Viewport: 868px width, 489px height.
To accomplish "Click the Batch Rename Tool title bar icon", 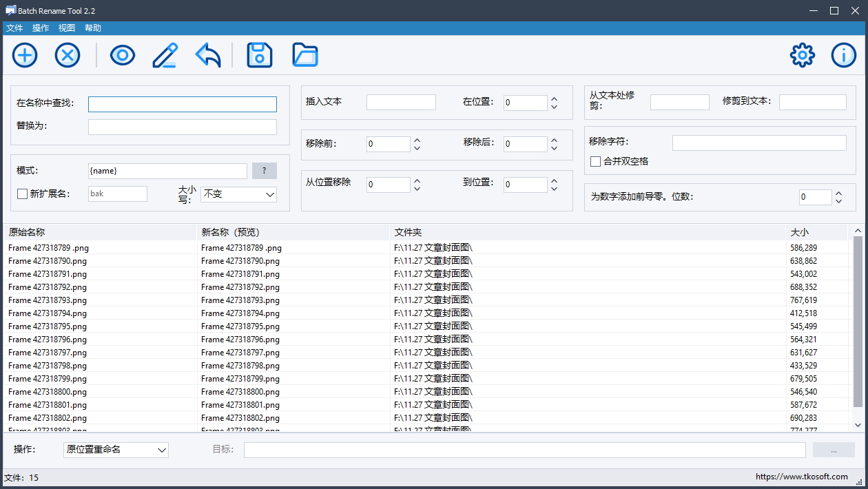I will coord(10,10).
